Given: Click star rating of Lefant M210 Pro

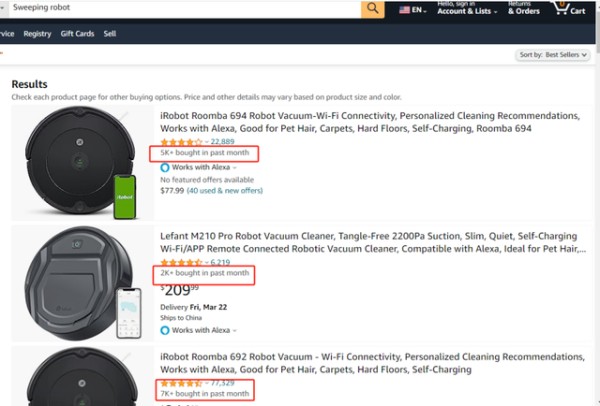Looking at the screenshot, I should pyautogui.click(x=181, y=263).
